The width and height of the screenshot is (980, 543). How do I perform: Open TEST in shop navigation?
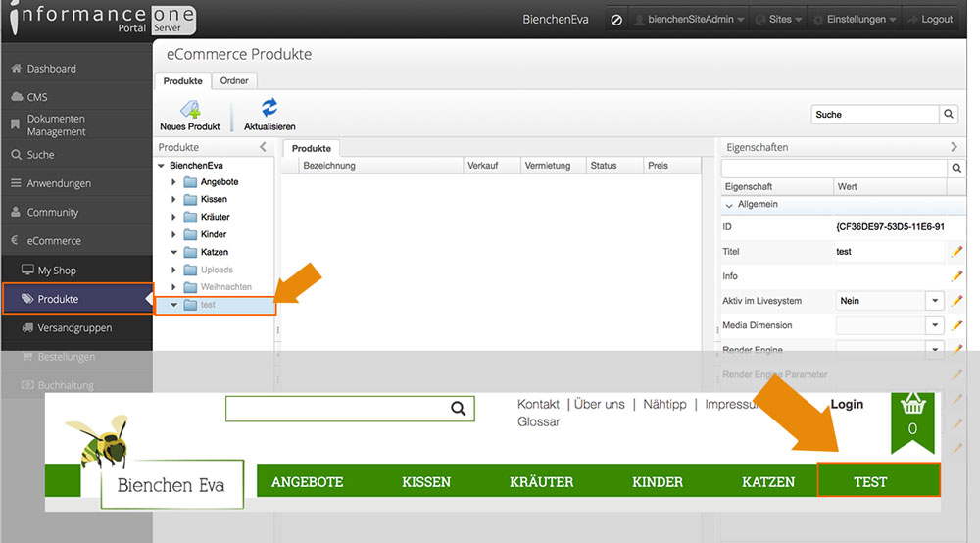[879, 480]
